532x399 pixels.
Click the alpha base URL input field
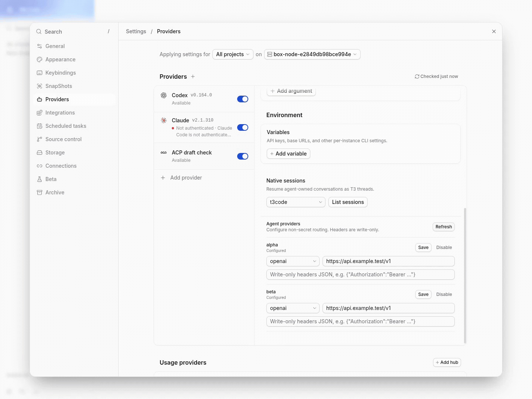point(389,261)
